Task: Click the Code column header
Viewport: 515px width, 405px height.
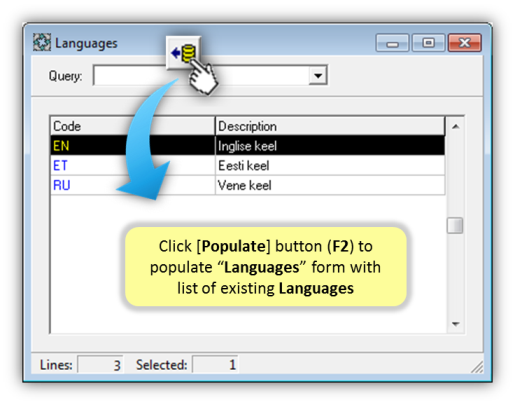Action: point(132,126)
